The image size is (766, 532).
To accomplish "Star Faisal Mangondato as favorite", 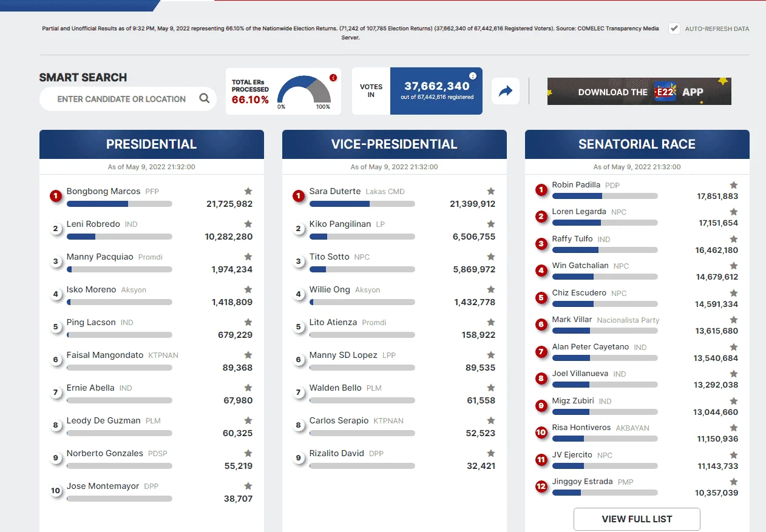I will point(248,355).
